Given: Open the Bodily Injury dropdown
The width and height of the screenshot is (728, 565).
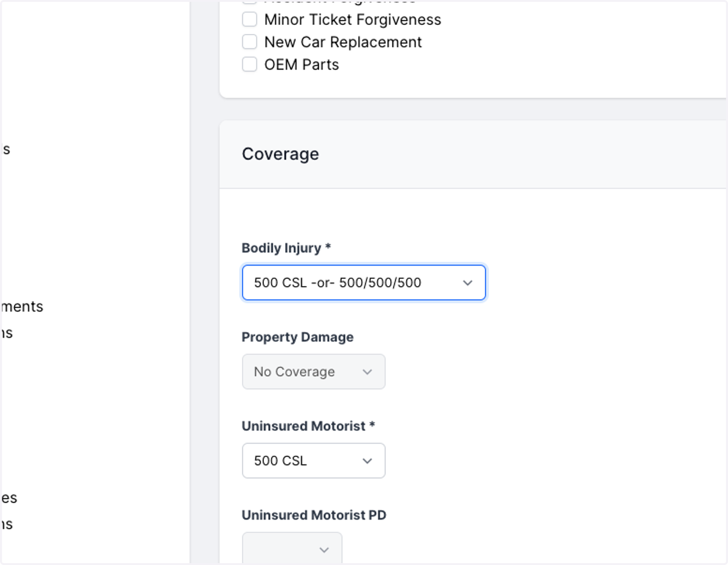Looking at the screenshot, I should tap(364, 282).
